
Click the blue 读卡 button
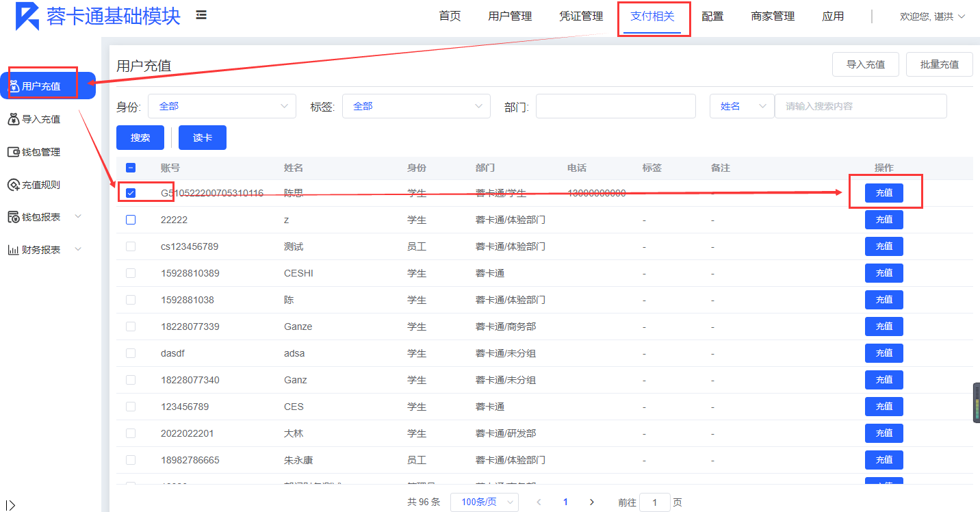pyautogui.click(x=202, y=138)
